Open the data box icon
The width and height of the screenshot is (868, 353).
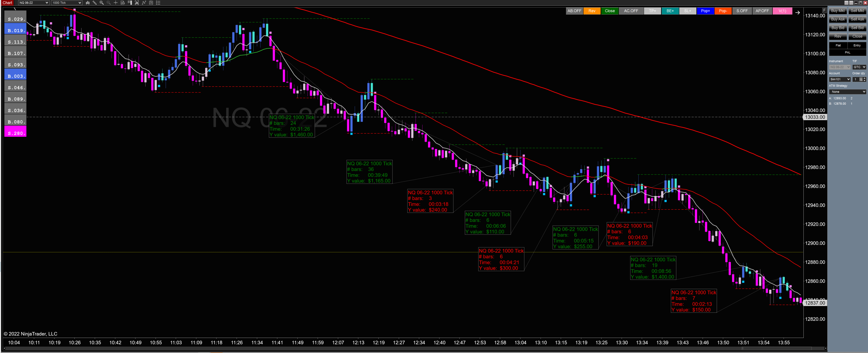click(x=123, y=3)
